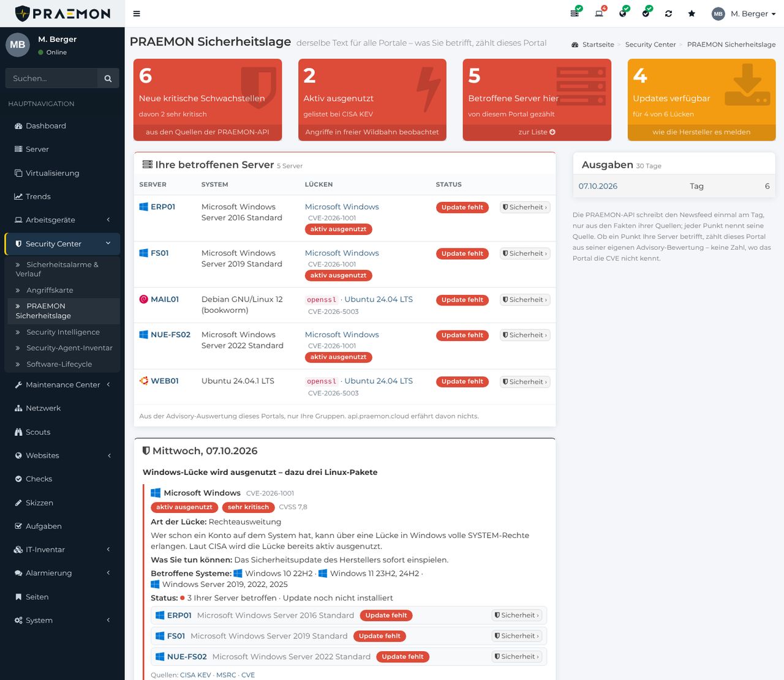Click the refresh arrows icon in top bar
The image size is (784, 680).
pyautogui.click(x=668, y=13)
